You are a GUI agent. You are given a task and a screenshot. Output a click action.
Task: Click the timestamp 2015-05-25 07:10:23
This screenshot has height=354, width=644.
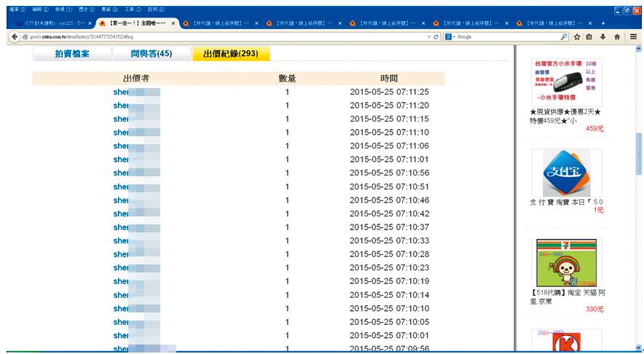pos(389,268)
